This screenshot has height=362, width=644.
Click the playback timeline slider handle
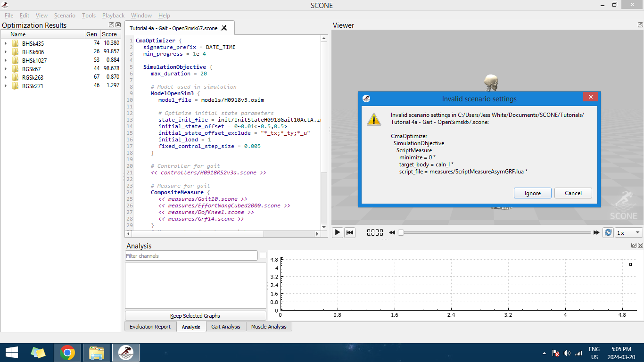click(401, 232)
